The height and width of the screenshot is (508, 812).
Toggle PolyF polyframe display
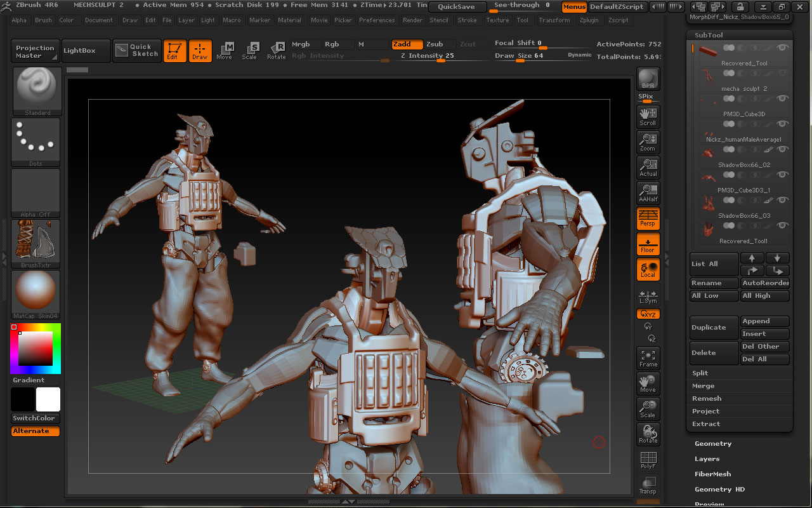click(648, 460)
